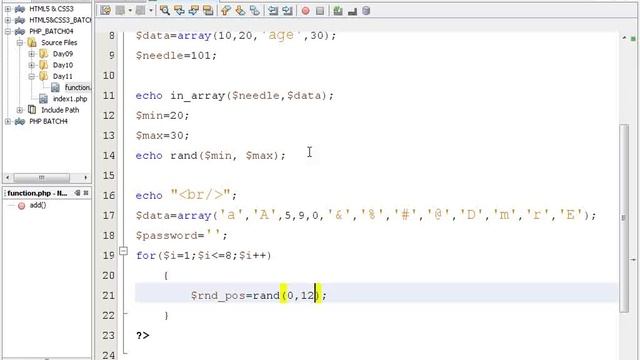640x360 pixels.
Task: Select index1.php in the project tree
Action: tap(70, 99)
